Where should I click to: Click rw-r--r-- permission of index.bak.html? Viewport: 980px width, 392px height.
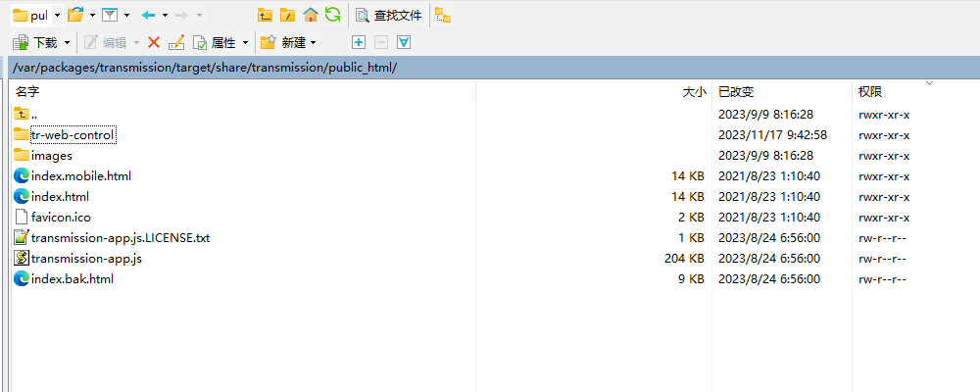point(883,279)
